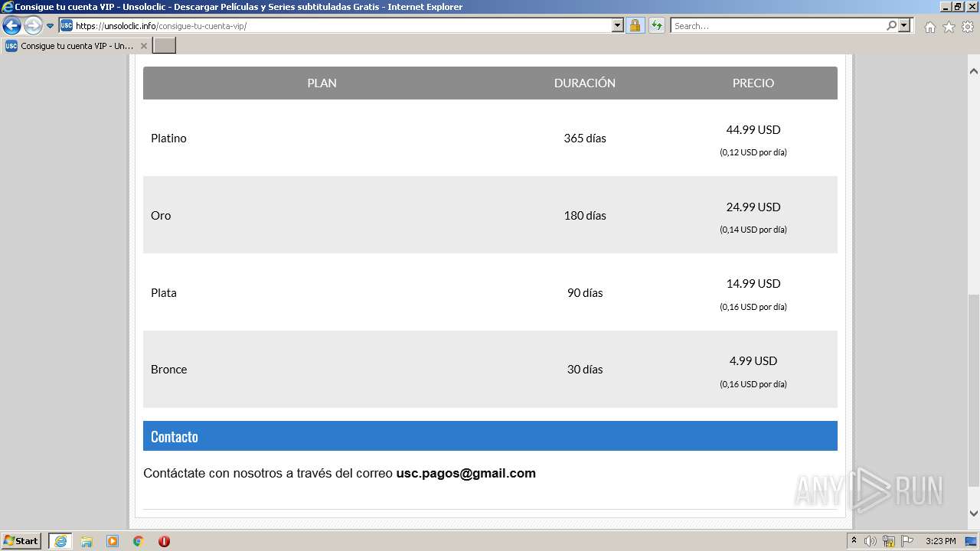Click the Oro plan name
This screenshot has height=551, width=980.
pos(161,216)
